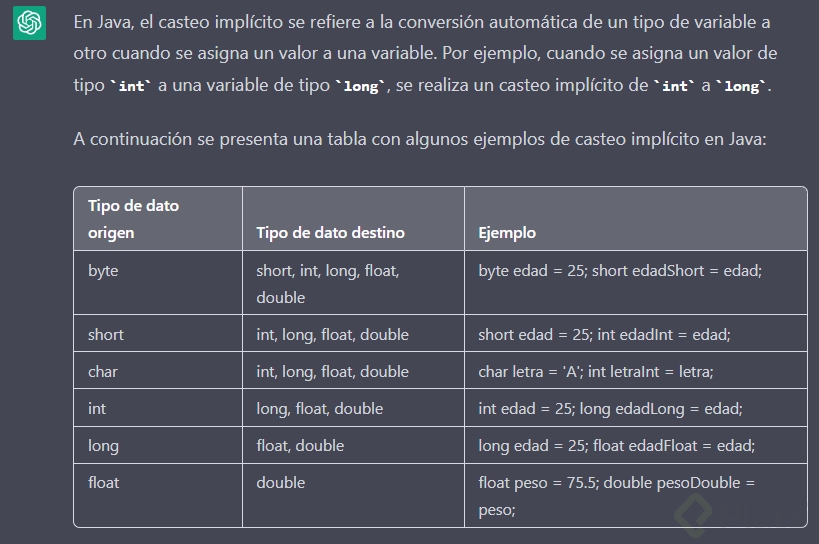Click the first inline code word 'int' in the paragraph

click(131, 86)
